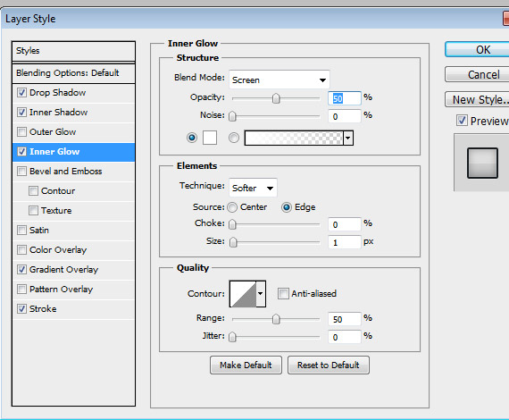
Task: Uncheck the Drop Shadow effect
Action: point(21,93)
